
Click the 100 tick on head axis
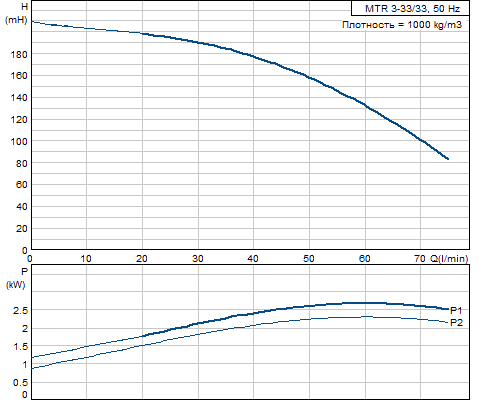pos(19,141)
